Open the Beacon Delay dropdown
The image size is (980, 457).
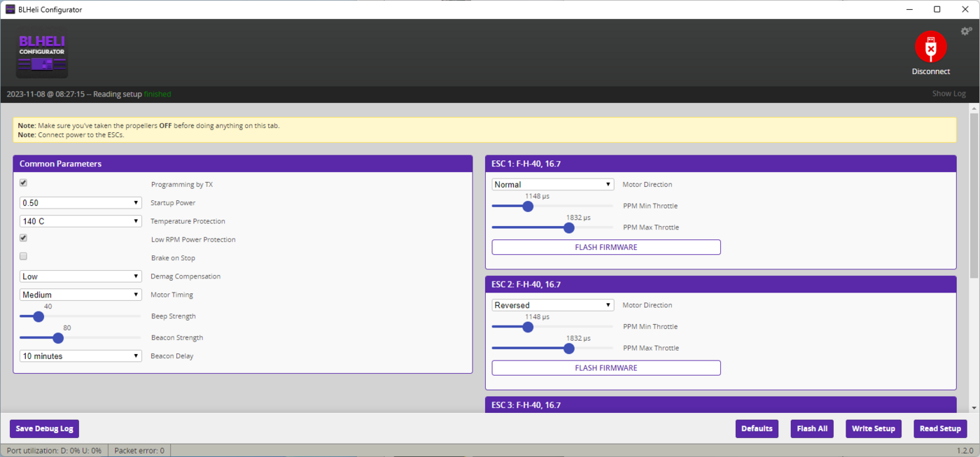point(80,356)
